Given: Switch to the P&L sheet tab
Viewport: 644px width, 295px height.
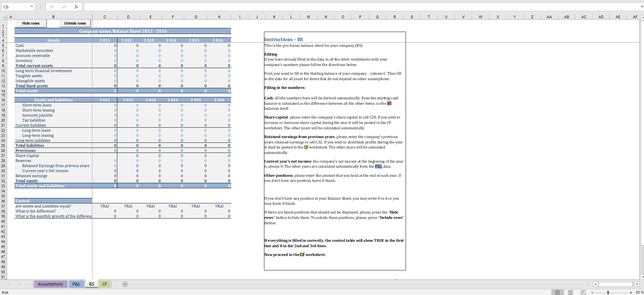Looking at the screenshot, I should [76, 284].
